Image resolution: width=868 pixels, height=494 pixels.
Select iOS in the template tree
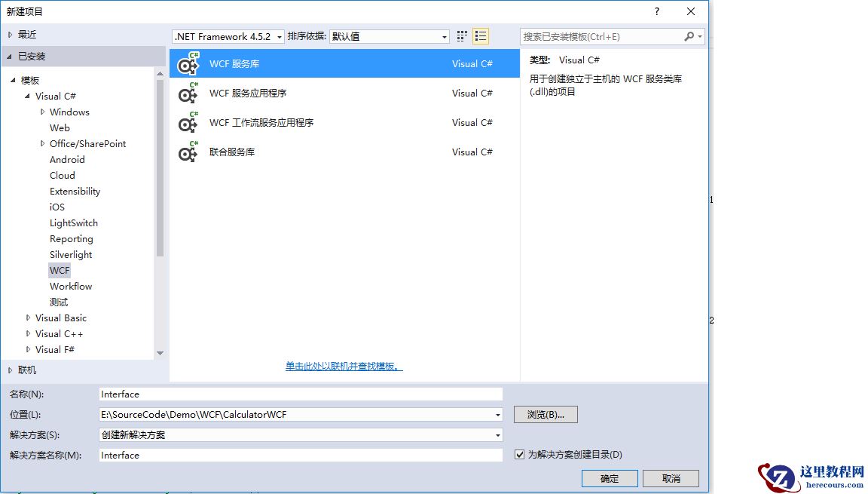tap(57, 207)
